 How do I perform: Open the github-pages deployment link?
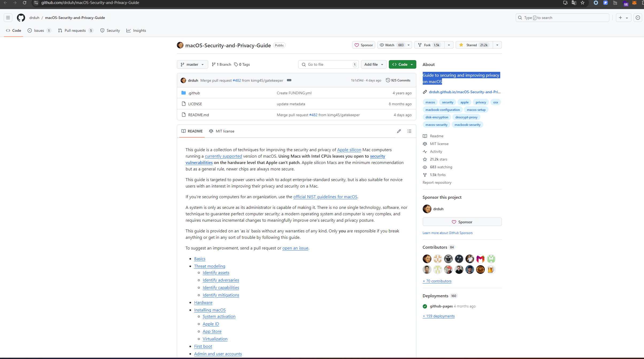pyautogui.click(x=441, y=306)
